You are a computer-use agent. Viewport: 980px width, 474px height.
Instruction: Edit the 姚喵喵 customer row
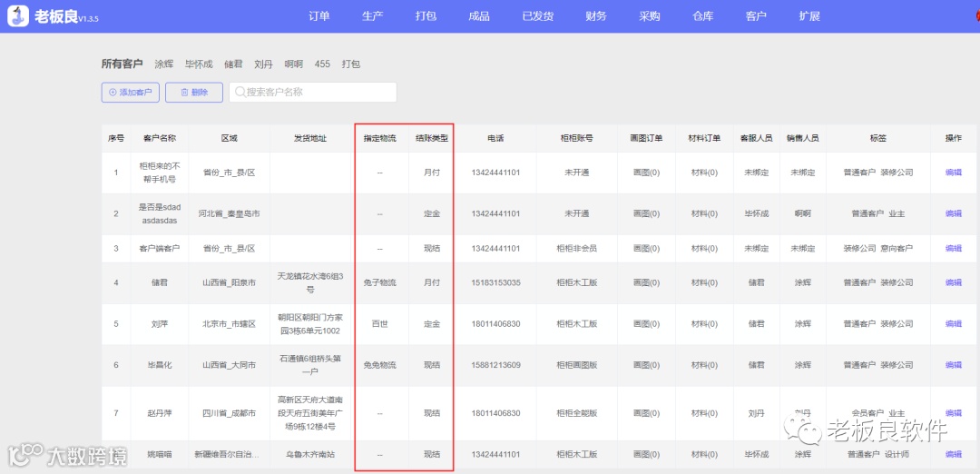[953, 455]
